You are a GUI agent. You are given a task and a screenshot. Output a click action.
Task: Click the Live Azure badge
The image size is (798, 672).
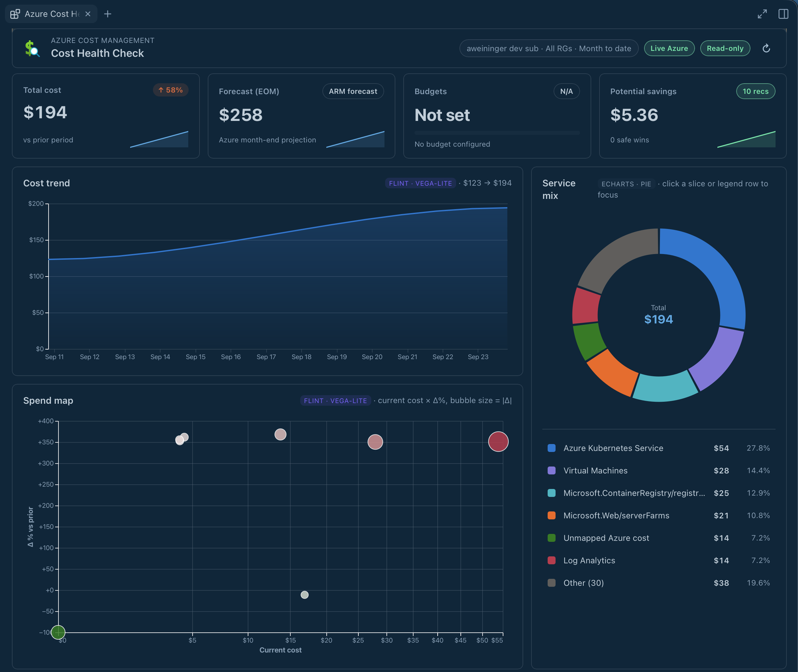pos(669,48)
